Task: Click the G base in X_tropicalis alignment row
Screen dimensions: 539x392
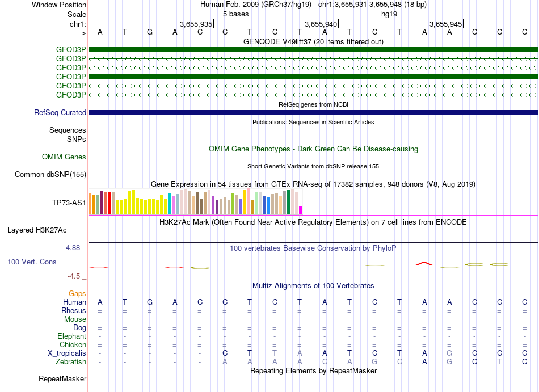Action: (x=449, y=353)
